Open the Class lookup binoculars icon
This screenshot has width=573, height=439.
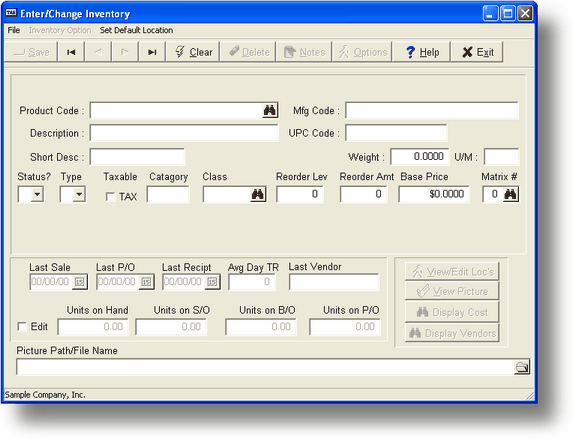(258, 194)
